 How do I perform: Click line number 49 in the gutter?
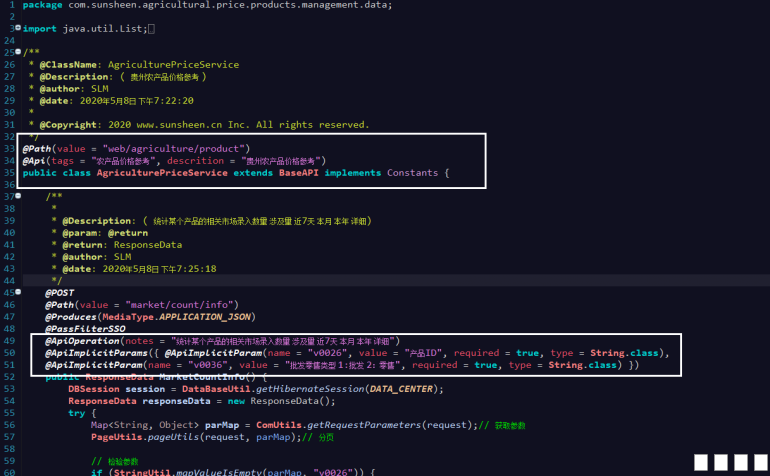point(9,341)
